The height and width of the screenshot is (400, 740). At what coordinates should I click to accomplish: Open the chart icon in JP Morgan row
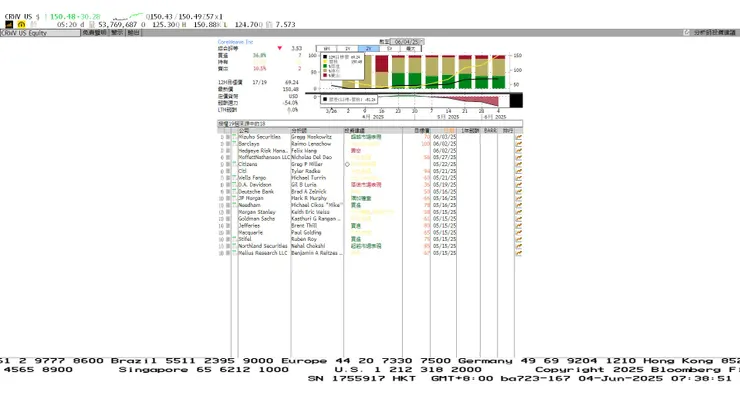[519, 199]
